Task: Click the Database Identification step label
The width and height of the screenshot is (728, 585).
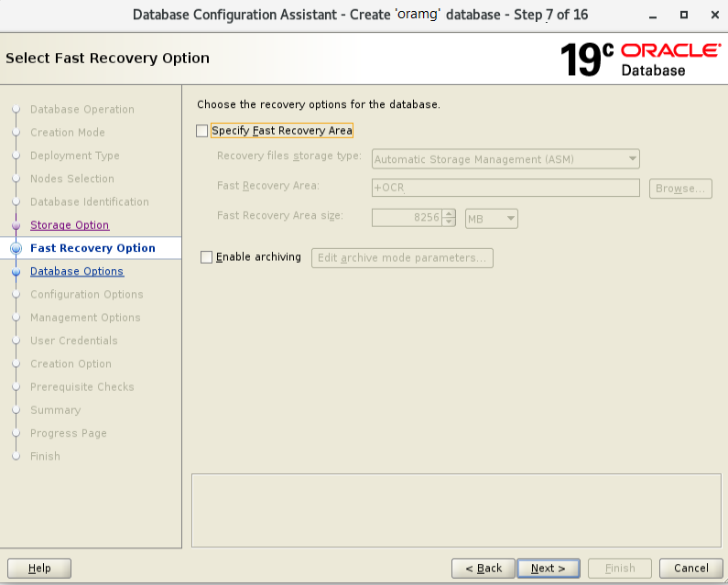Action: click(x=90, y=202)
